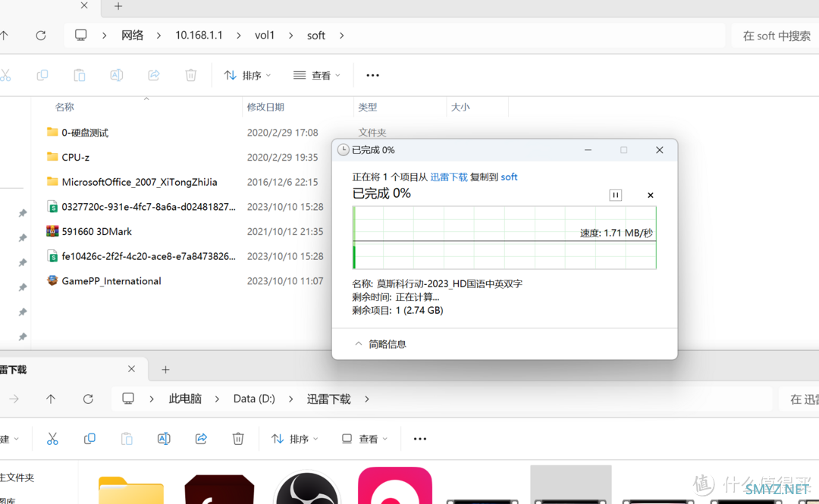Click 网络 breadcrumb in address bar
The height and width of the screenshot is (504, 819).
point(132,35)
